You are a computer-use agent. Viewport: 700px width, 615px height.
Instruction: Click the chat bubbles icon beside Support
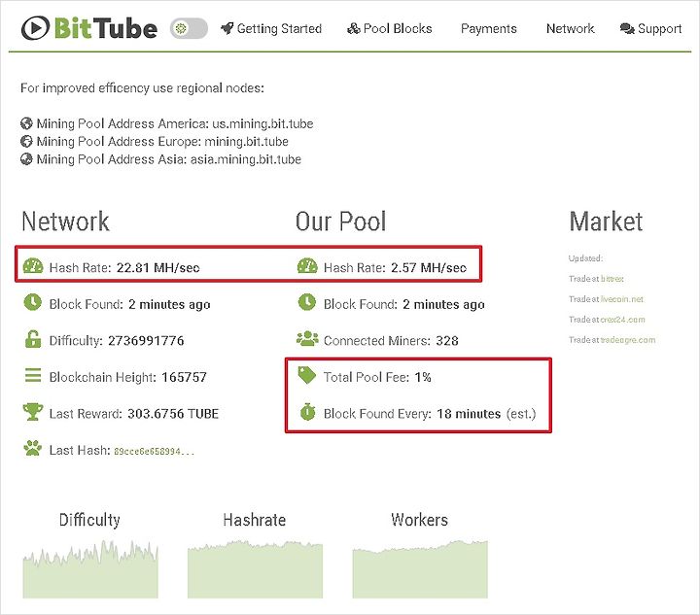(627, 28)
